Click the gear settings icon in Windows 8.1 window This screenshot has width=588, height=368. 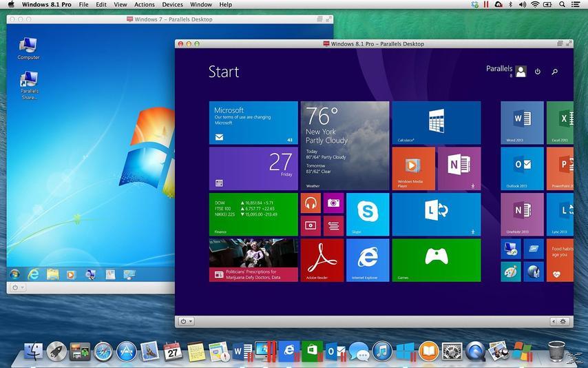(x=563, y=321)
